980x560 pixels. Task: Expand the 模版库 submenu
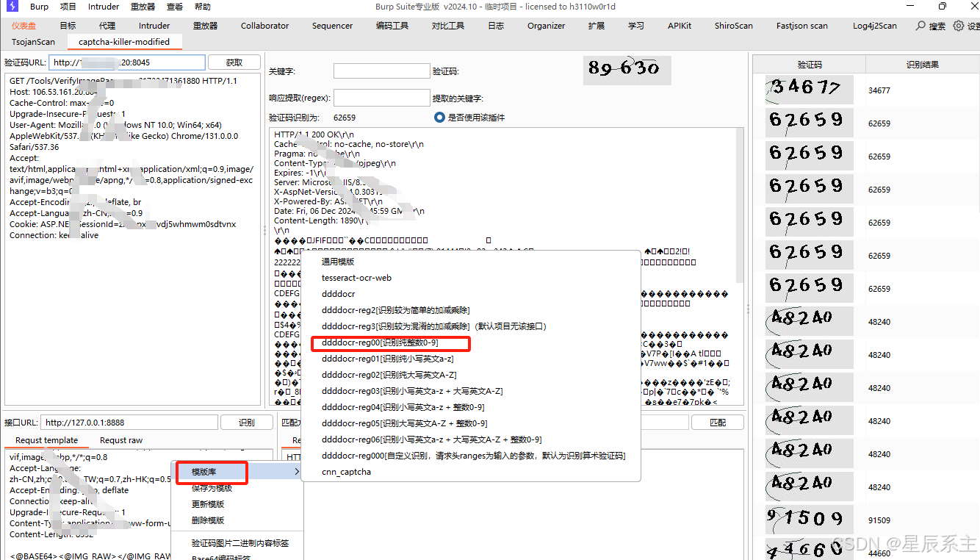[x=238, y=472]
